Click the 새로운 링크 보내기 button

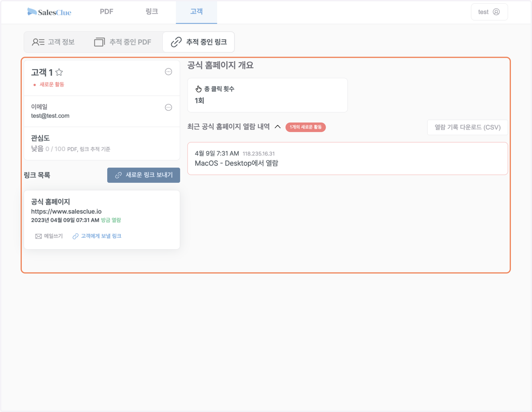[144, 175]
